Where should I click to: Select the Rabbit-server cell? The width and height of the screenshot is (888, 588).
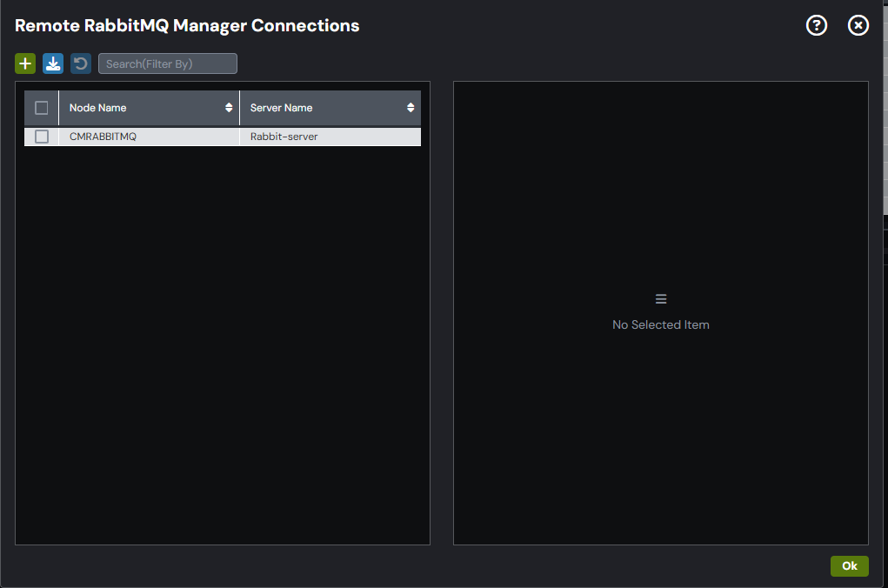pyautogui.click(x=330, y=137)
